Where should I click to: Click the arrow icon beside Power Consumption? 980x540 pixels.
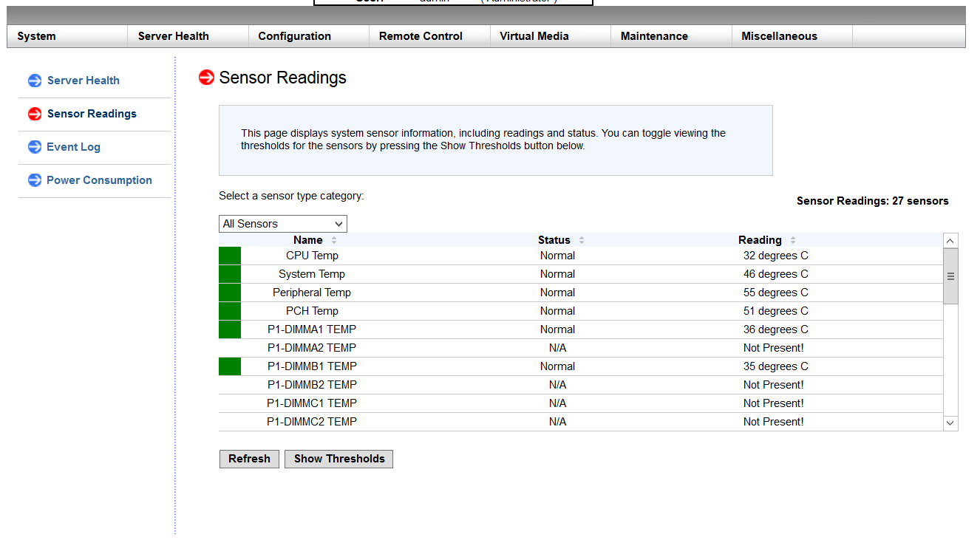pyautogui.click(x=34, y=180)
